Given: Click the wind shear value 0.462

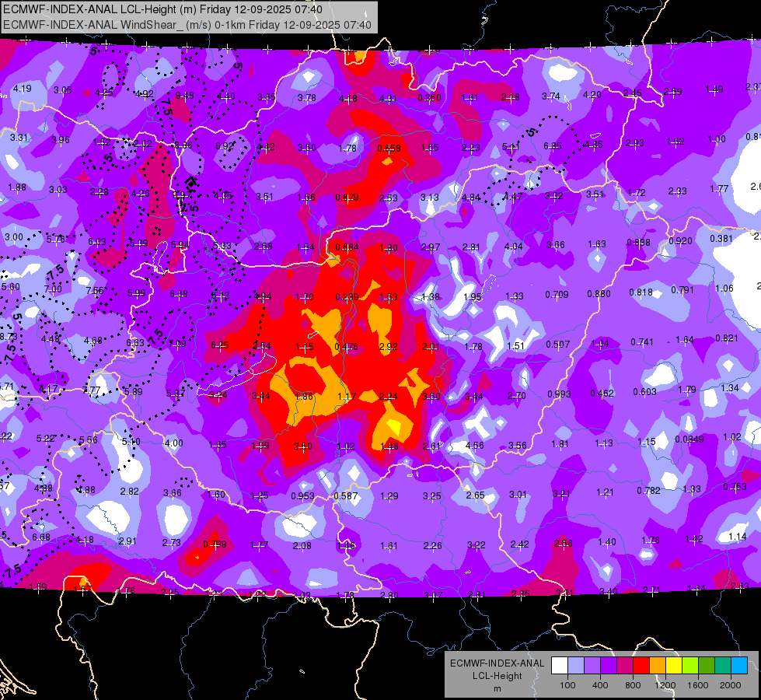Looking at the screenshot, I should click(x=602, y=393).
